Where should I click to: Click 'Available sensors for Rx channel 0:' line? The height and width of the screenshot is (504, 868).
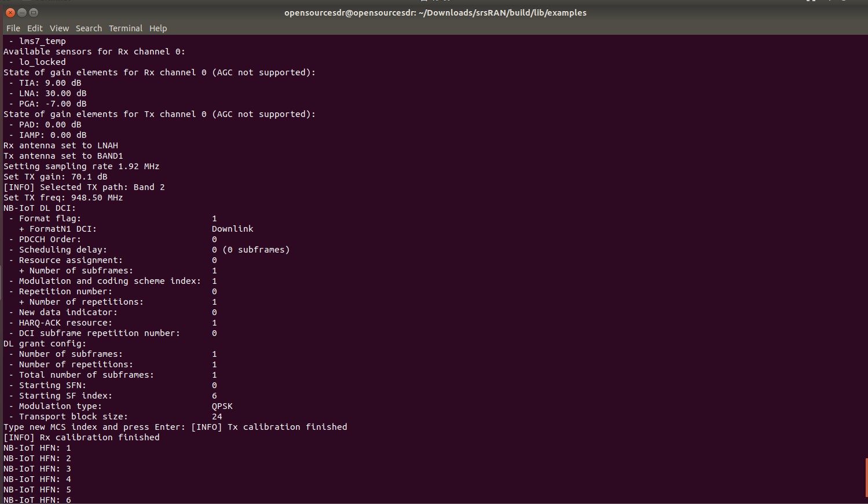95,52
